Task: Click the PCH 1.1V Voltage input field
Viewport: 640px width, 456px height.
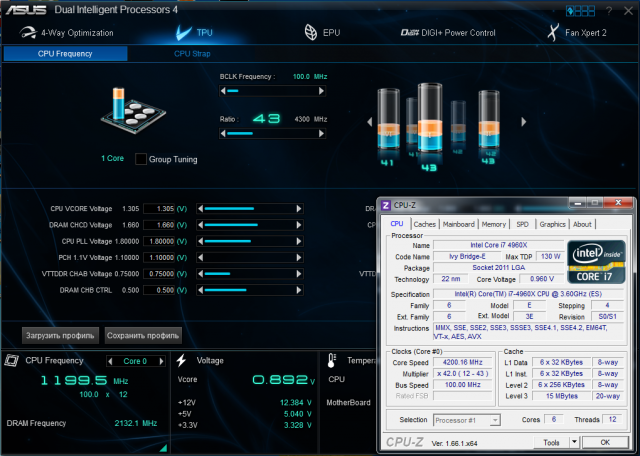Action: [x=159, y=258]
